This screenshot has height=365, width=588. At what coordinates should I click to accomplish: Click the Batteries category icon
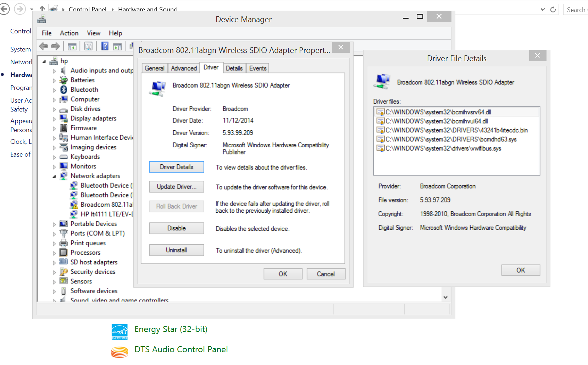point(63,80)
